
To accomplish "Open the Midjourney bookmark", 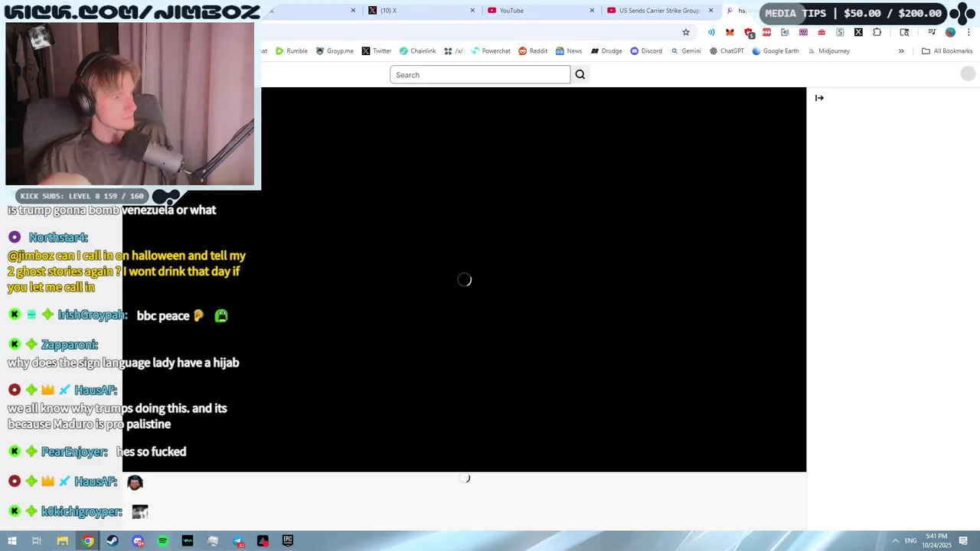I will click(828, 51).
